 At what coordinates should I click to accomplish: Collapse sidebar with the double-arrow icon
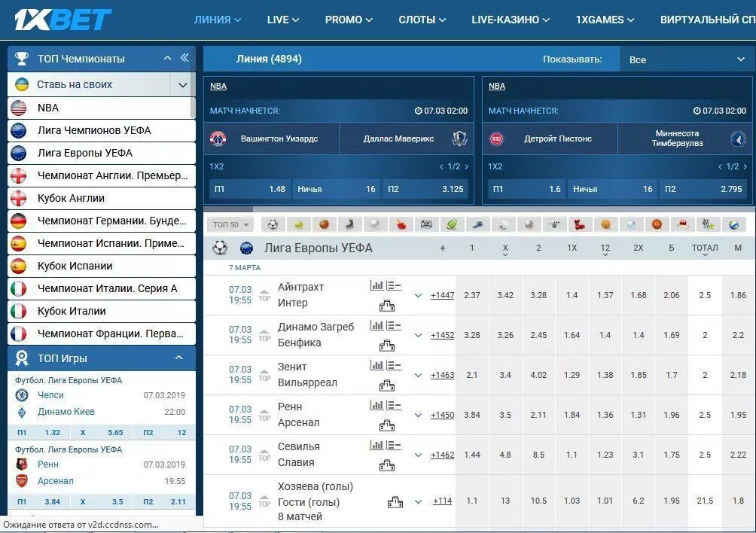point(184,58)
